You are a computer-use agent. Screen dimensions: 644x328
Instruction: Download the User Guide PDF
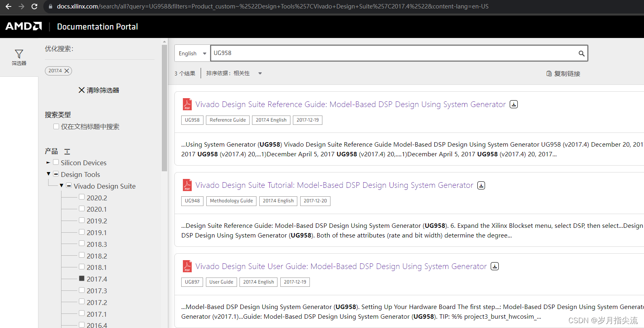tap(495, 266)
